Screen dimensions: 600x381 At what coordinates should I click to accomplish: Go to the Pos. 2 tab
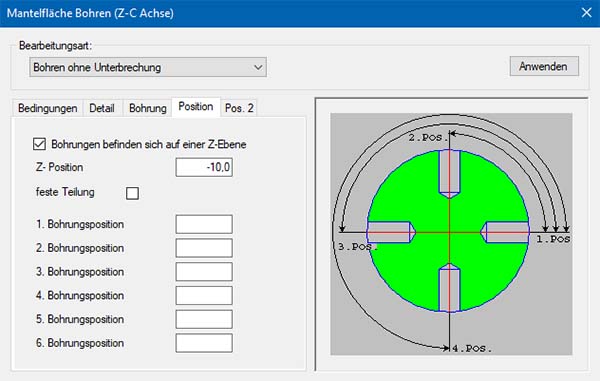pos(239,108)
